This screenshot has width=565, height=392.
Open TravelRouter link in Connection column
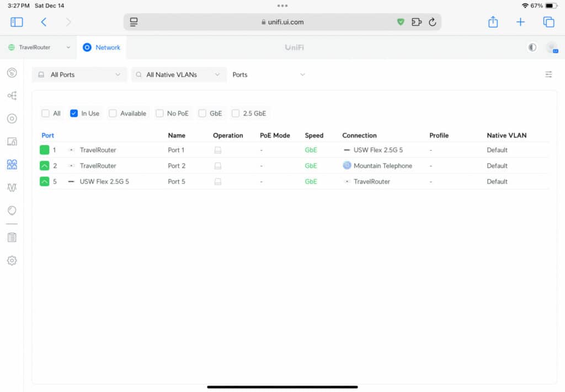point(371,181)
